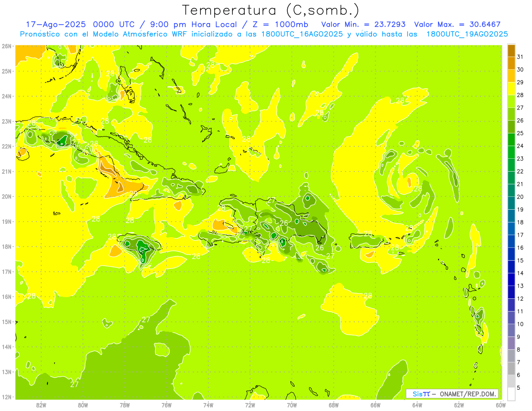
Task: Click the '16N' latitude label
Action: coord(6,297)
